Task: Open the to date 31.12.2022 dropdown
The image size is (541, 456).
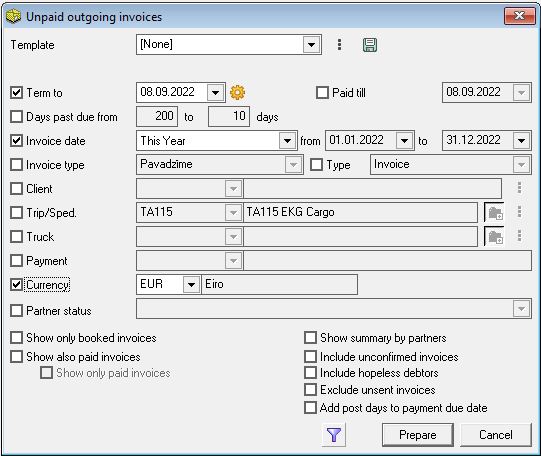Action: 521,141
